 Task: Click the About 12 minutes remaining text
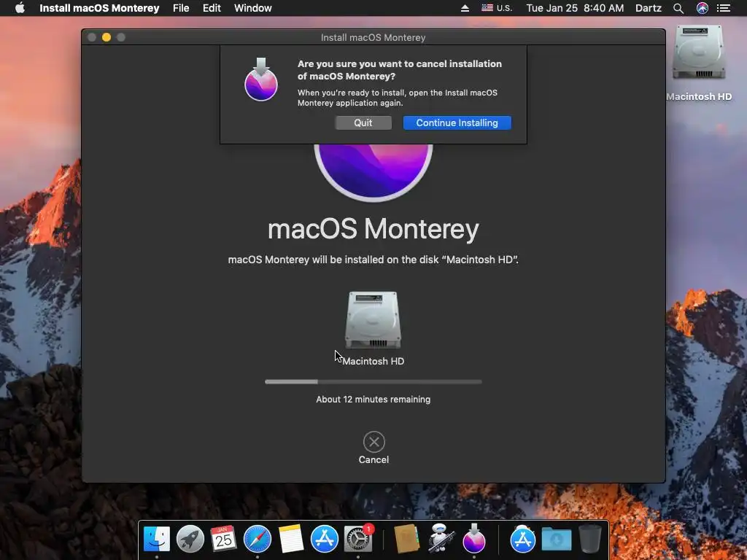[373, 400]
